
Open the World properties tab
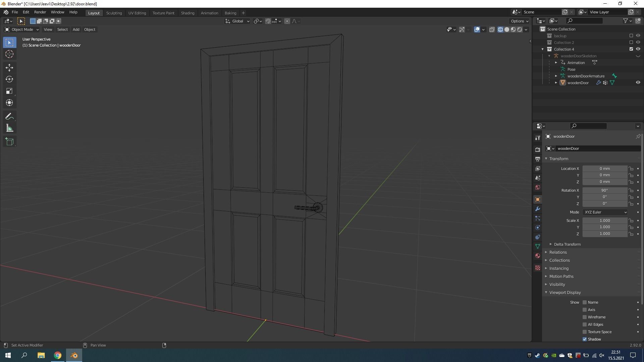(x=538, y=187)
